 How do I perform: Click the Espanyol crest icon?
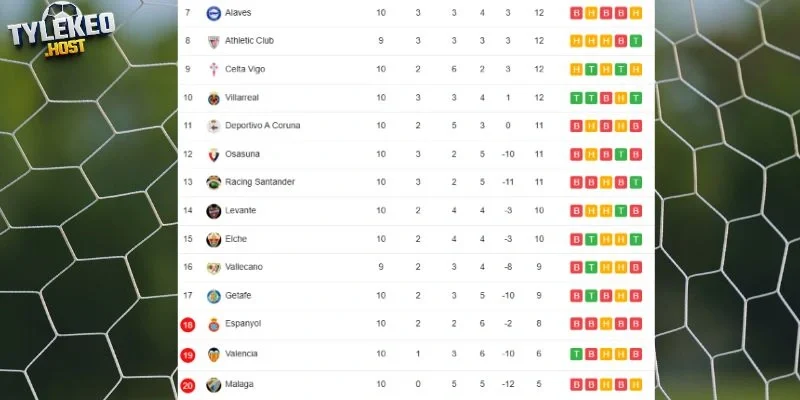213,324
